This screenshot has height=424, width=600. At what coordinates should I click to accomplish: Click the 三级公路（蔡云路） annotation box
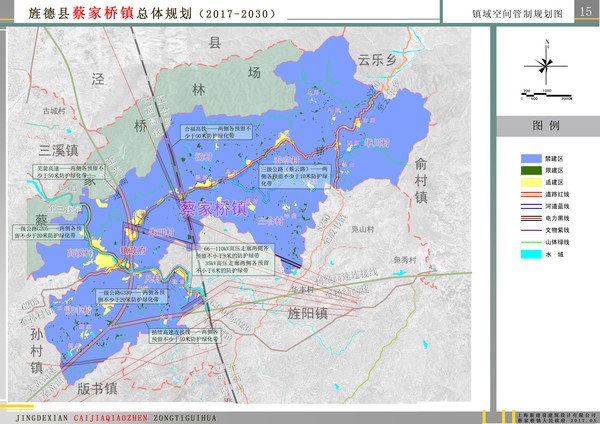[295, 176]
